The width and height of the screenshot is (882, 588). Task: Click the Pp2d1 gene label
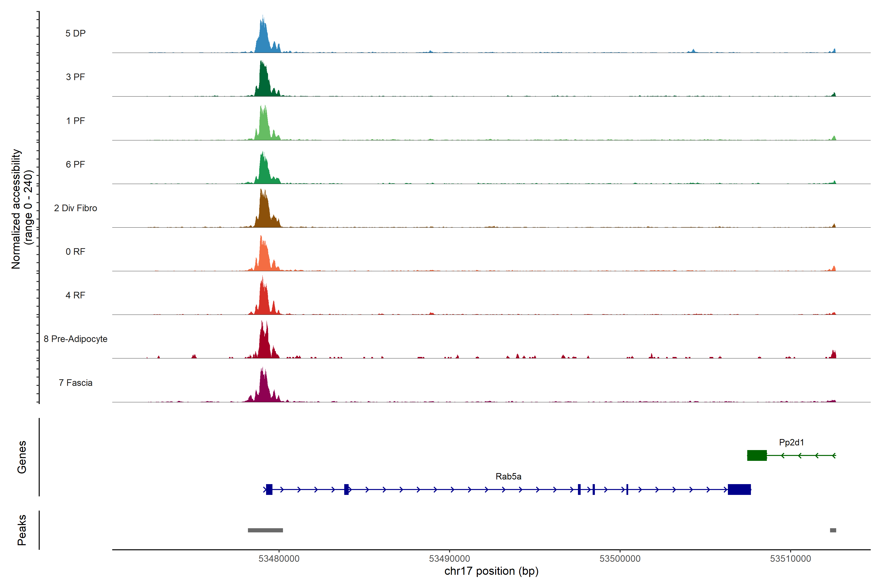[791, 442]
